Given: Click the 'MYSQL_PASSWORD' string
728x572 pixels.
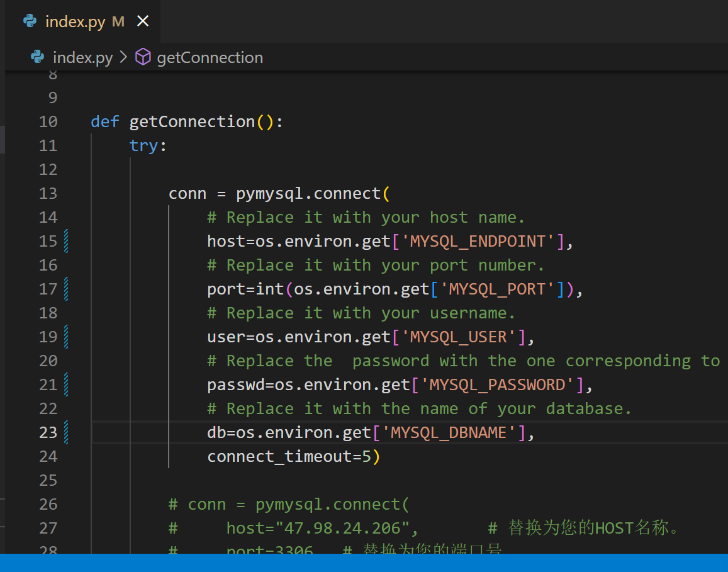Looking at the screenshot, I should tap(497, 385).
